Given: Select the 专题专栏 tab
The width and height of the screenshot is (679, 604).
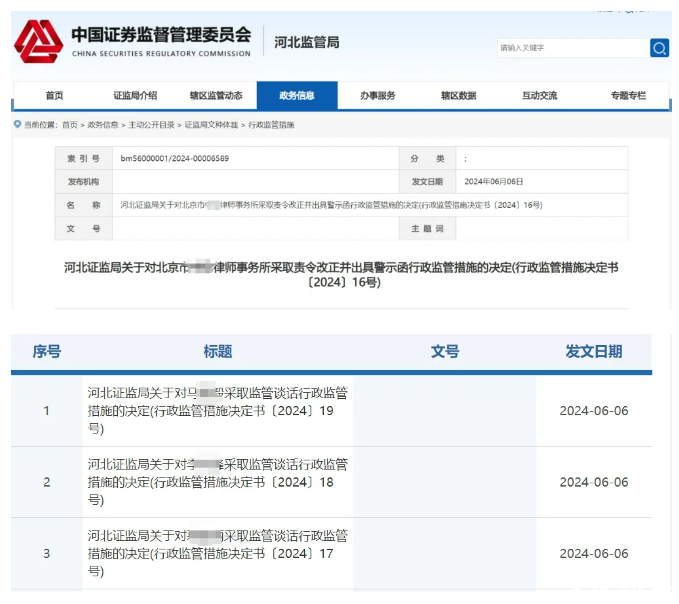Looking at the screenshot, I should pos(628,96).
